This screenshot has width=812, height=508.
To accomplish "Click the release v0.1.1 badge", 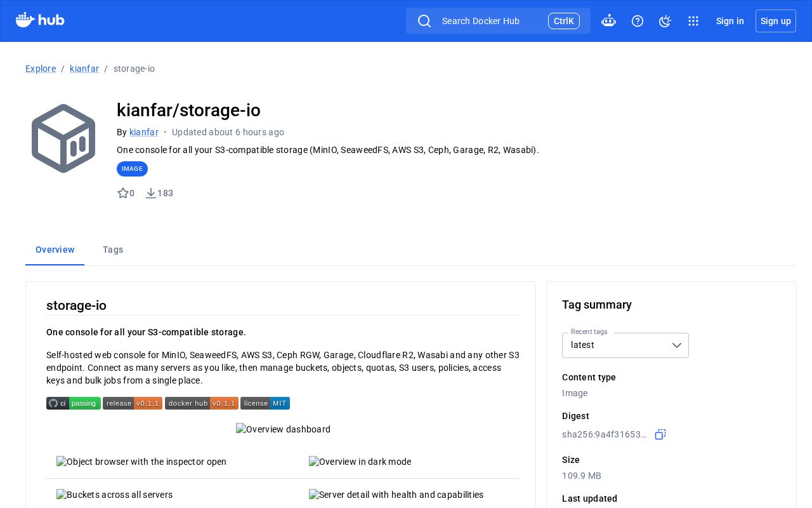I will 133,403.
